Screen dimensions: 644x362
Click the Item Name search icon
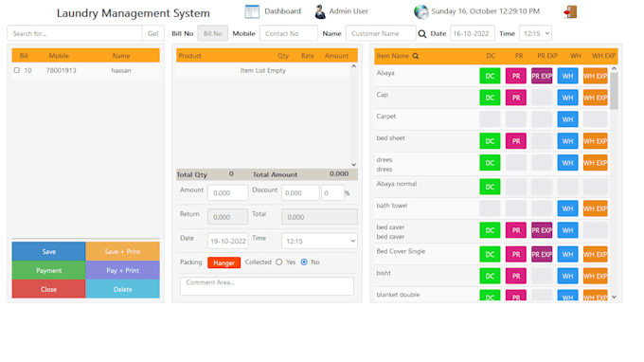416,56
